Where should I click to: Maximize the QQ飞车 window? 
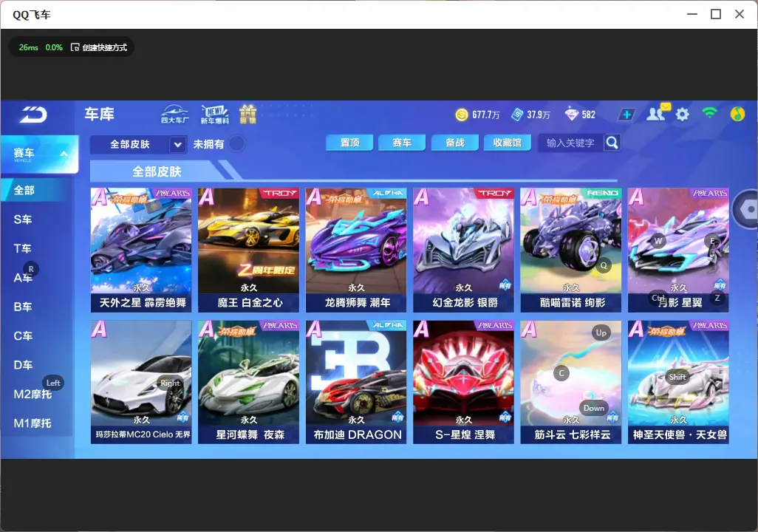tap(716, 14)
